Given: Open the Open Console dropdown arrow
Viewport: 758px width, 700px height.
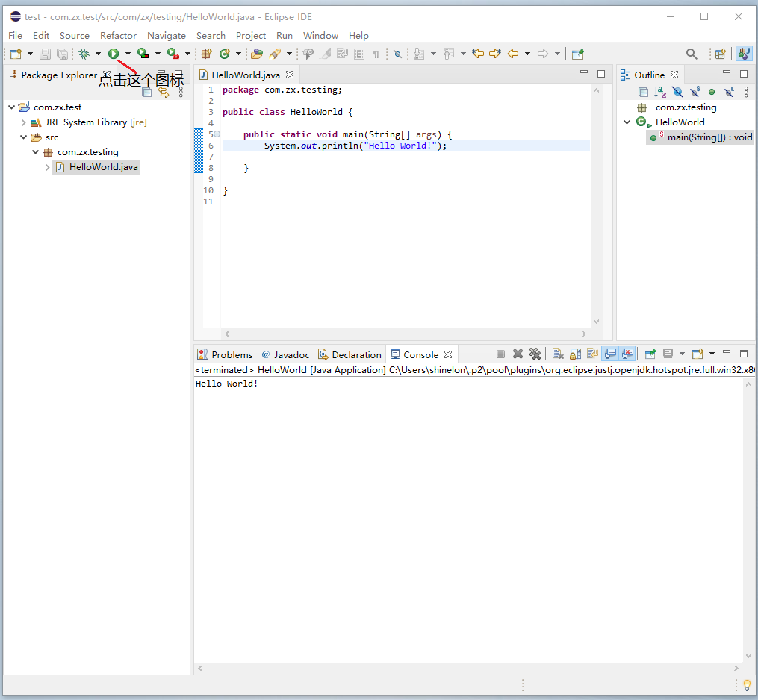Looking at the screenshot, I should coord(712,354).
